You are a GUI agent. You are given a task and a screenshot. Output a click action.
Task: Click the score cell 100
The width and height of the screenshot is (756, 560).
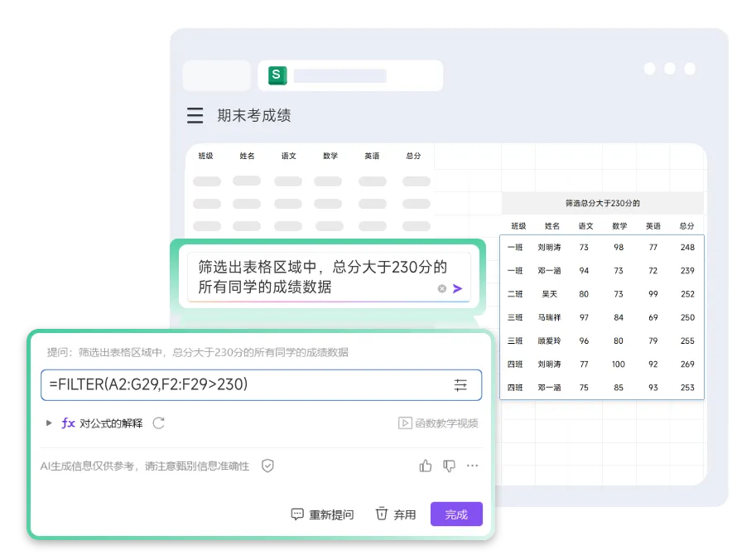[619, 364]
